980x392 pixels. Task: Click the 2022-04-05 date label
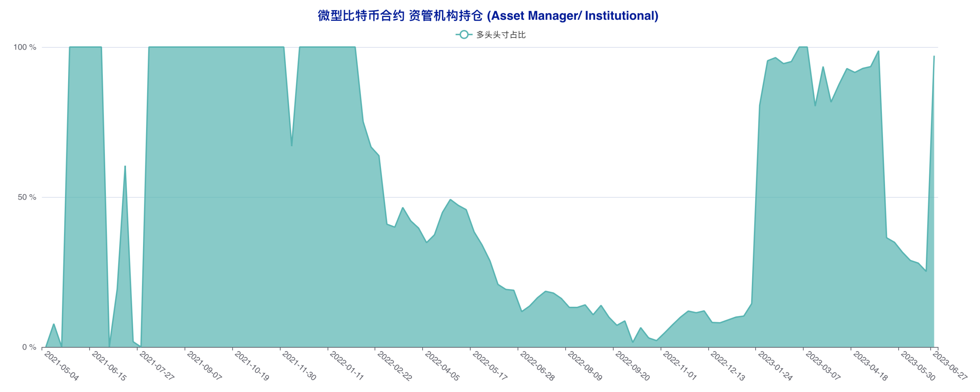tap(442, 366)
